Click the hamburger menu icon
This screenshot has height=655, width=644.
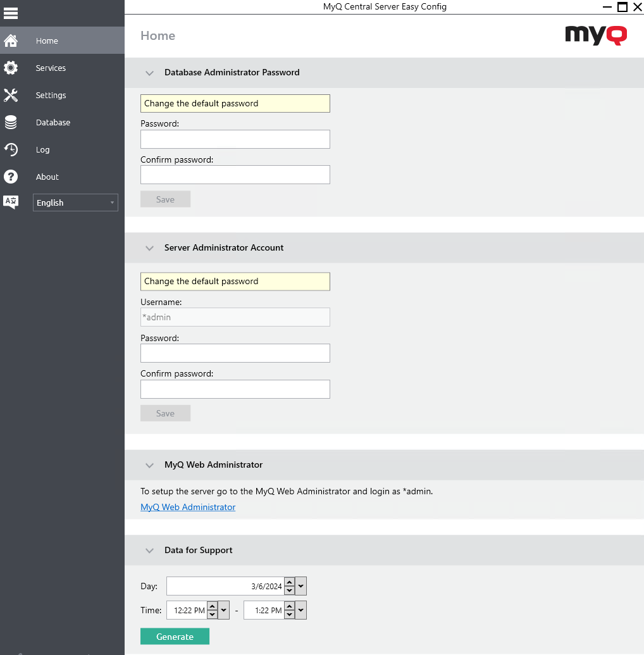tap(11, 13)
